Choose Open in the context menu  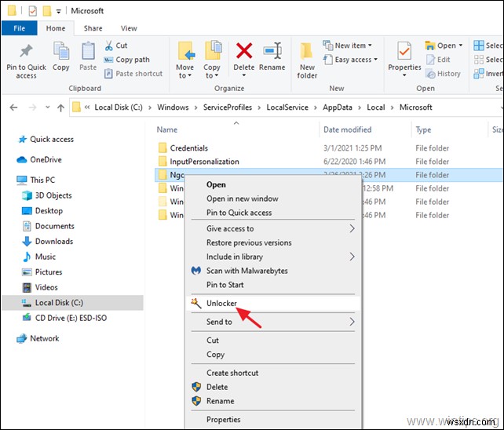(273, 185)
